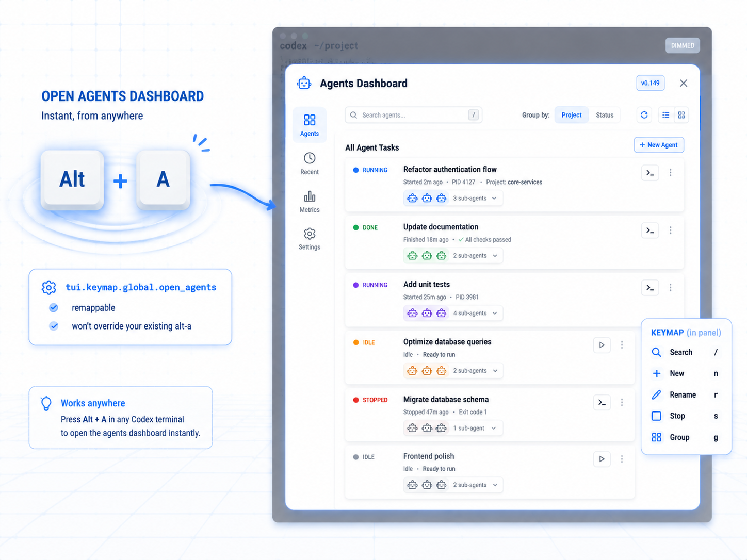Click the Exit code 1 text
Image resolution: width=747 pixels, height=560 pixels.
pos(473,412)
